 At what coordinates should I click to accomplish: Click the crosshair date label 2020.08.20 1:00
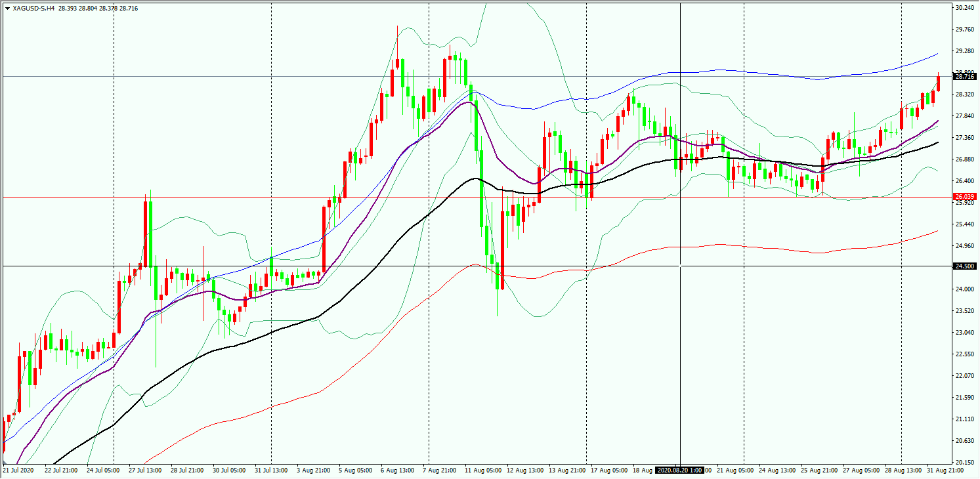pyautogui.click(x=680, y=470)
